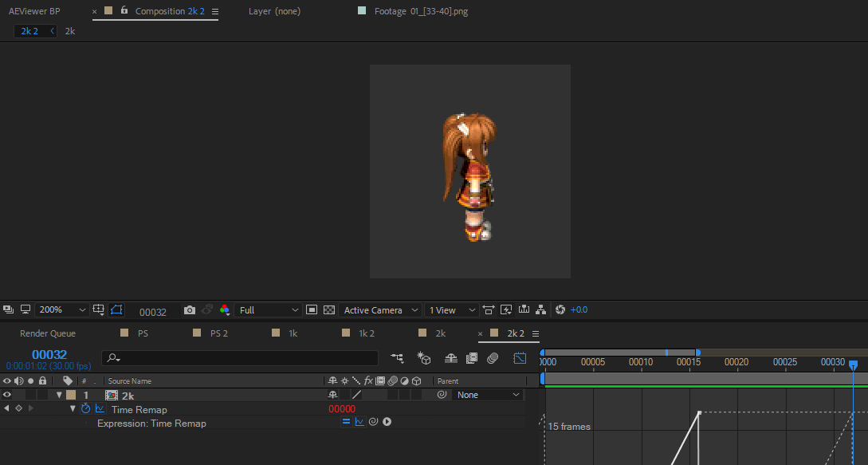Open the Render Queue tab
The image size is (868, 465).
[48, 333]
